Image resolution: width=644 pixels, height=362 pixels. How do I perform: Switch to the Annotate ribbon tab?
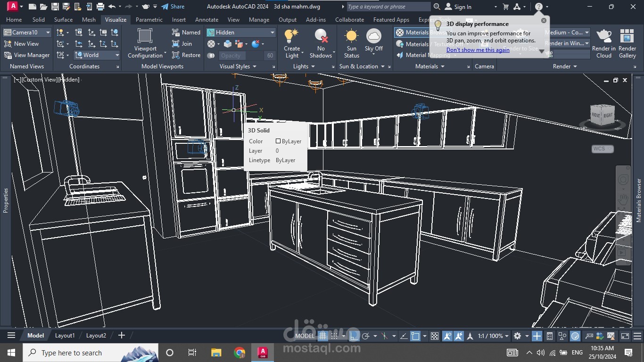[206, 20]
